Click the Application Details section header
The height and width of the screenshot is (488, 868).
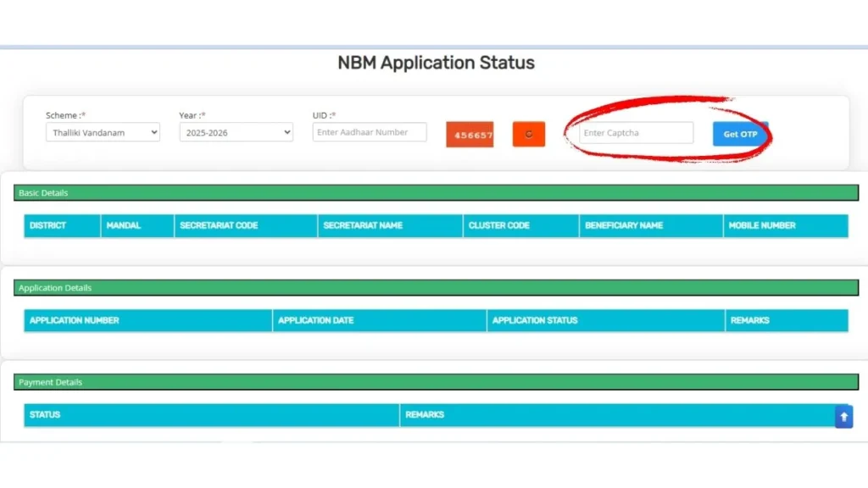click(x=437, y=288)
